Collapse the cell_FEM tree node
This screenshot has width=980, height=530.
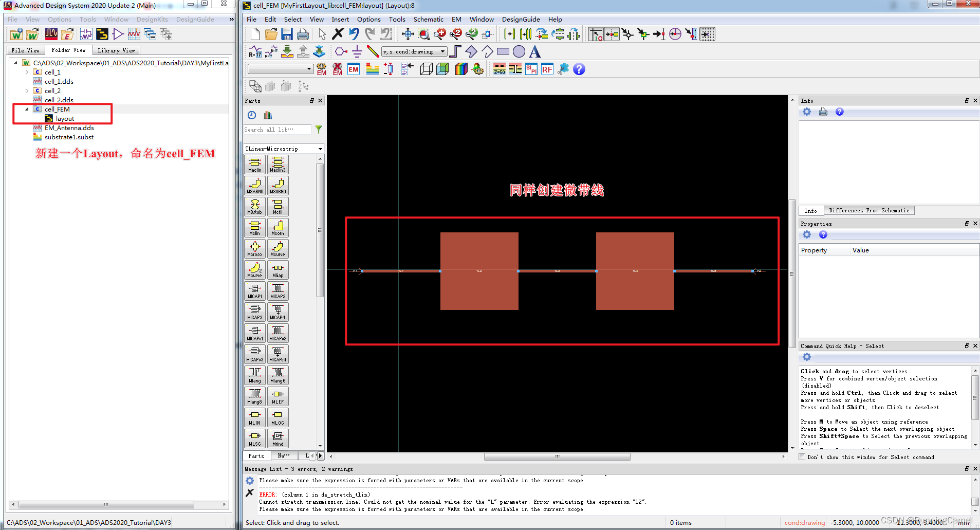point(27,109)
